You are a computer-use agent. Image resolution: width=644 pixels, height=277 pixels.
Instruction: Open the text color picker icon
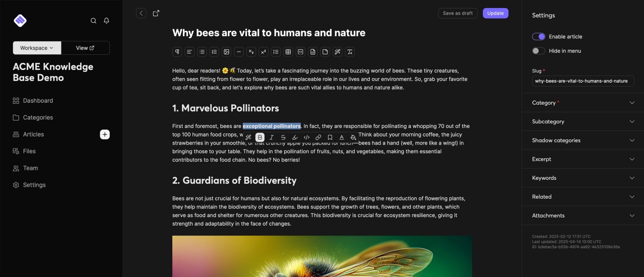(341, 137)
